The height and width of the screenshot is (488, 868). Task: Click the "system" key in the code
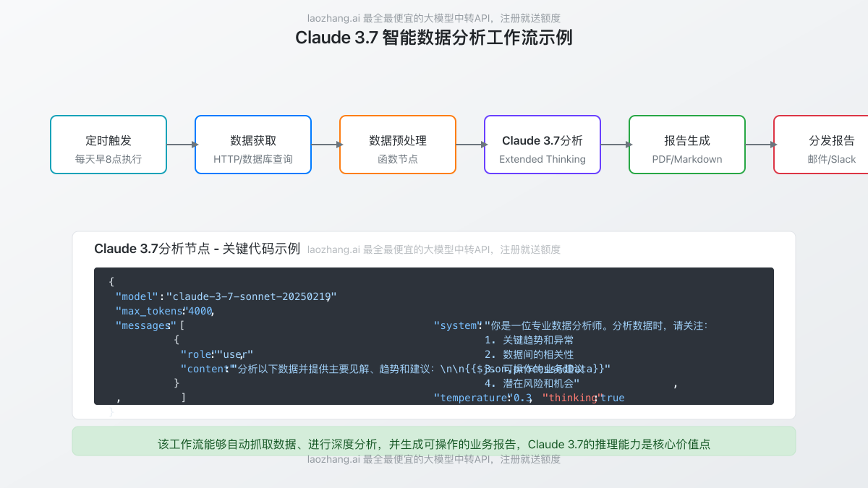458,325
